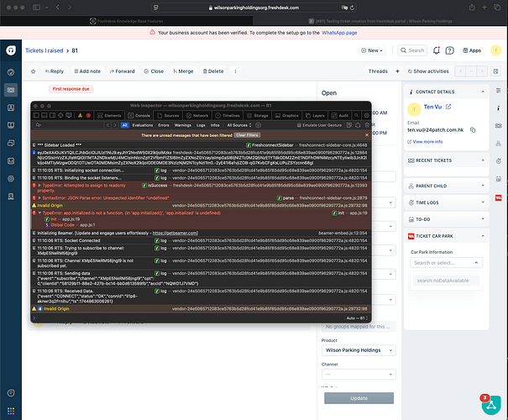Filter console by Evaluations

coord(143,125)
